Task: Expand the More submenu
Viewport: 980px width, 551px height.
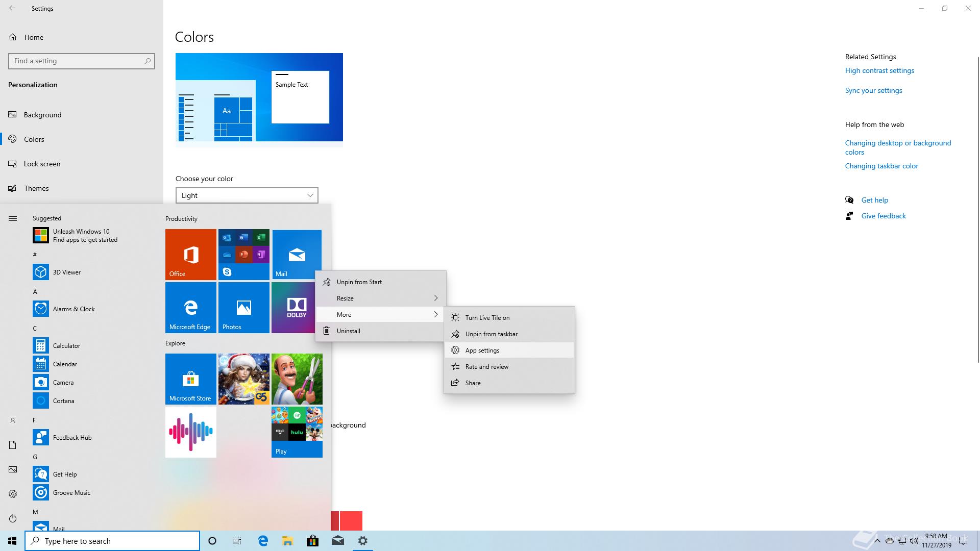Action: [381, 314]
